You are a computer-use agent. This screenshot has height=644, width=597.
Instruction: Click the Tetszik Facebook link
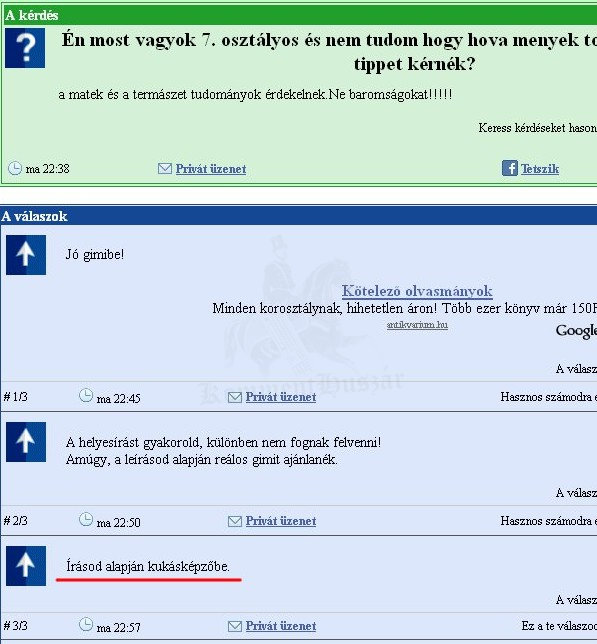click(x=540, y=169)
